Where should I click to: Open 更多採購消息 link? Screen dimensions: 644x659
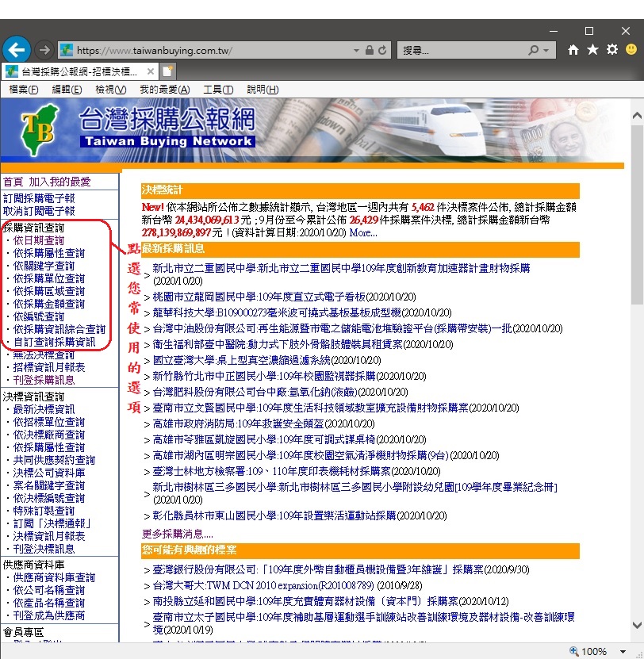tap(178, 534)
